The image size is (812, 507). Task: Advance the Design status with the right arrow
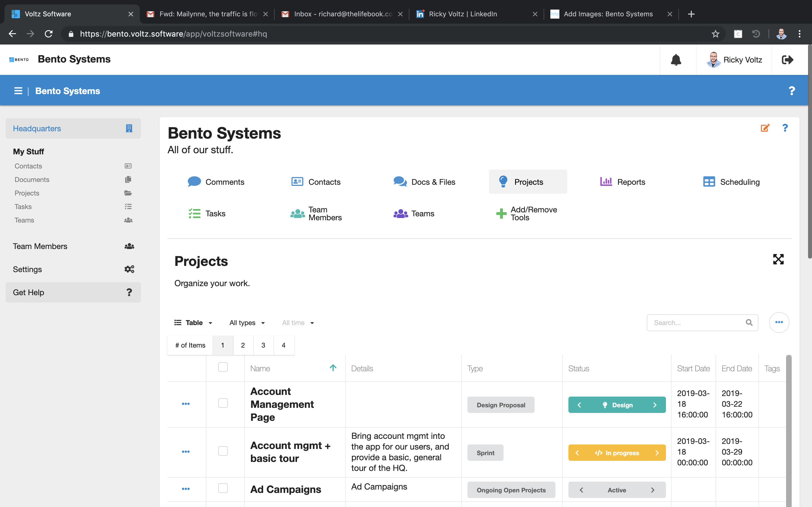(655, 405)
